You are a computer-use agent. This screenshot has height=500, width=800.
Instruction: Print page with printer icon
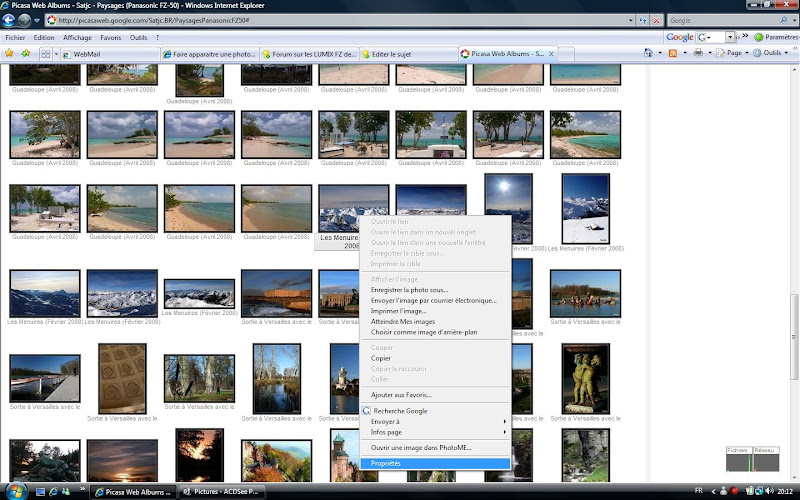pyautogui.click(x=697, y=53)
